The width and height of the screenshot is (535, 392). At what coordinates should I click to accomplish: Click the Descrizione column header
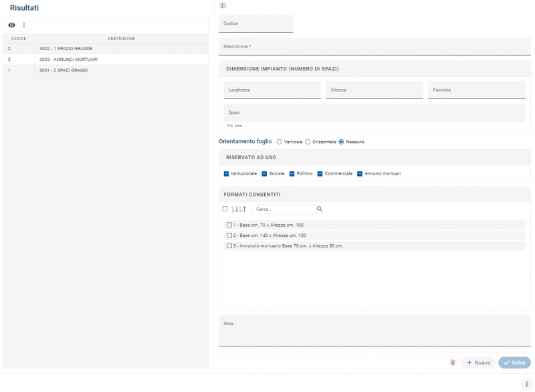pos(121,39)
